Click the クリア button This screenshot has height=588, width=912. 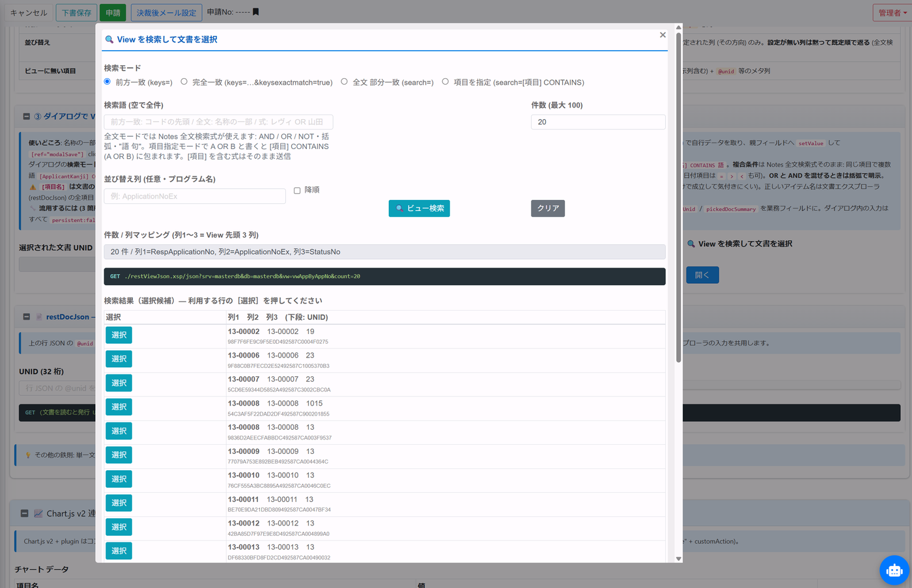coord(548,208)
